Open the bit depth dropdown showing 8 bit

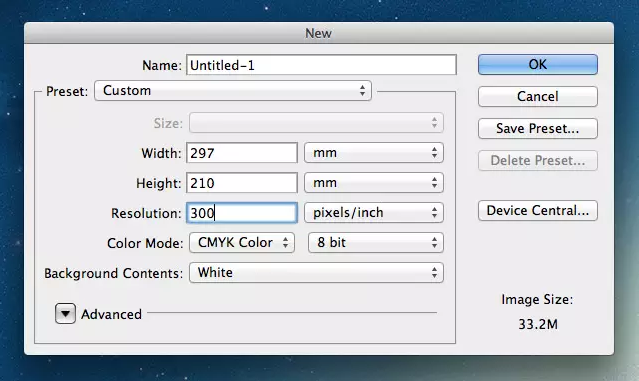[x=376, y=243]
